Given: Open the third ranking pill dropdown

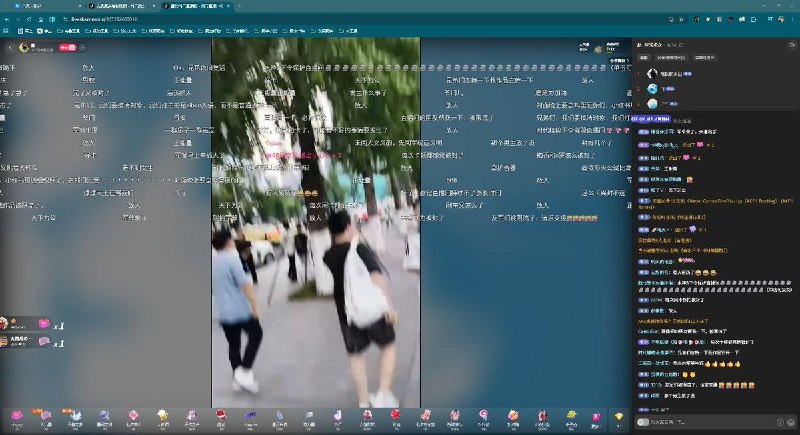Looking at the screenshot, I should [x=705, y=58].
